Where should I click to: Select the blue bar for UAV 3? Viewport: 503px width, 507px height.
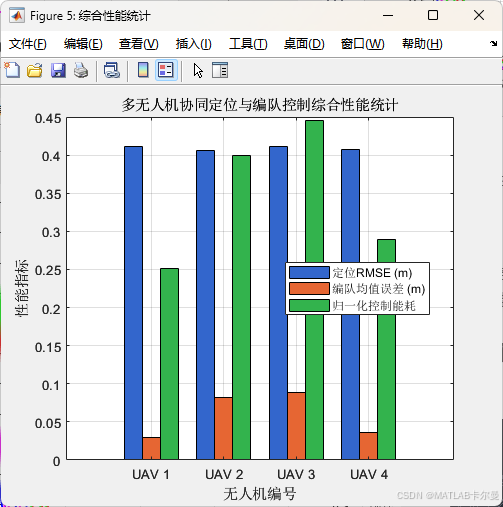pyautogui.click(x=279, y=303)
